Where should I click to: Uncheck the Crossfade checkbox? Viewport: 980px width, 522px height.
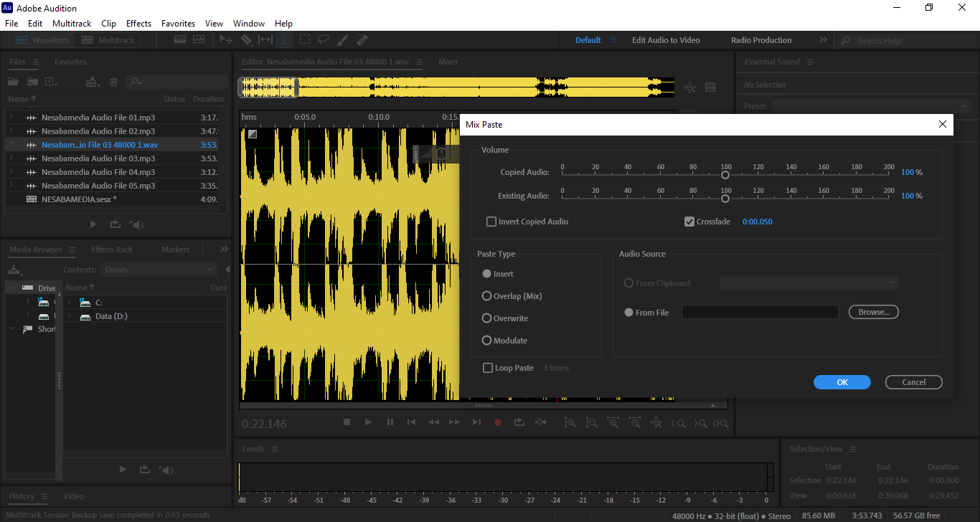[x=689, y=222]
